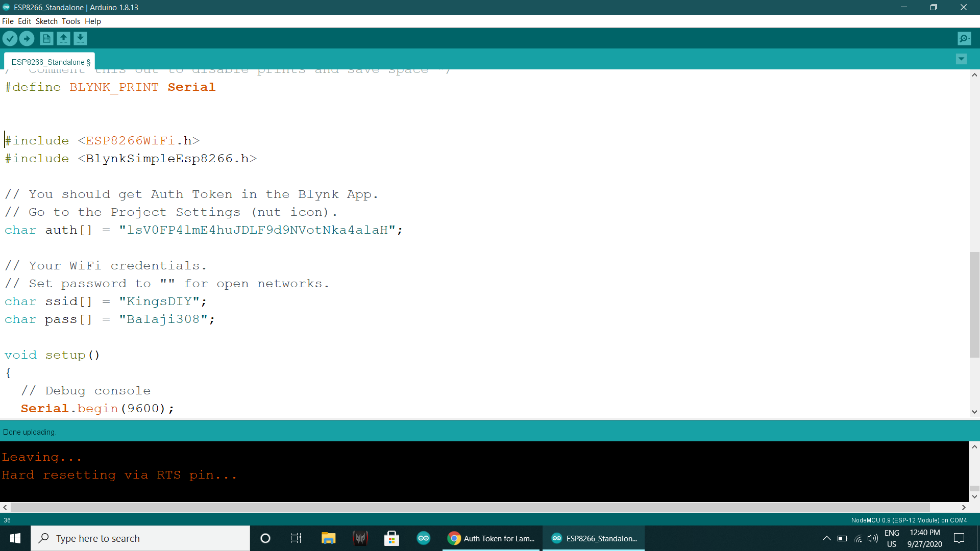Click the Verify (checkmark) button
Viewport: 980px width, 551px height.
point(10,38)
